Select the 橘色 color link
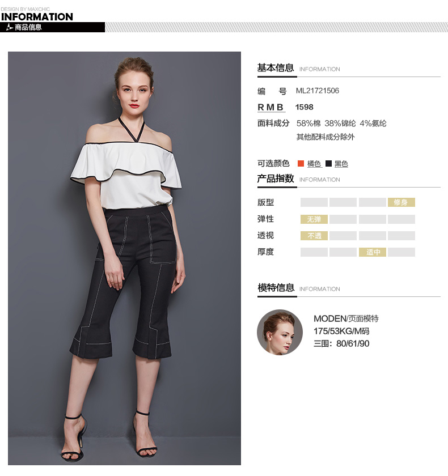Viewport: 448px width, 476px height. [x=314, y=164]
